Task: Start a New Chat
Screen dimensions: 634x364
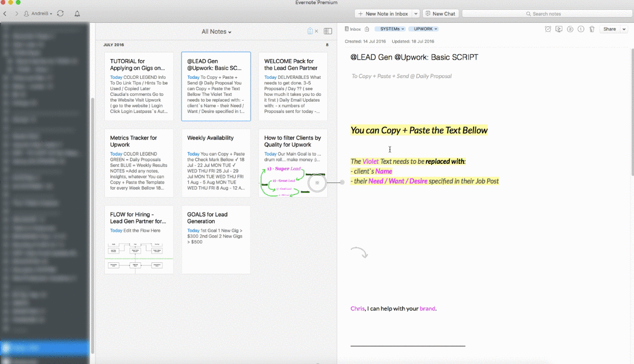Action: tap(440, 13)
